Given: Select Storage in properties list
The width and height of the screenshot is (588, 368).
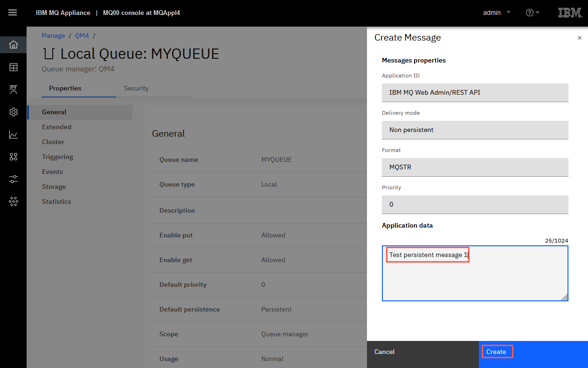Looking at the screenshot, I should coord(80,187).
